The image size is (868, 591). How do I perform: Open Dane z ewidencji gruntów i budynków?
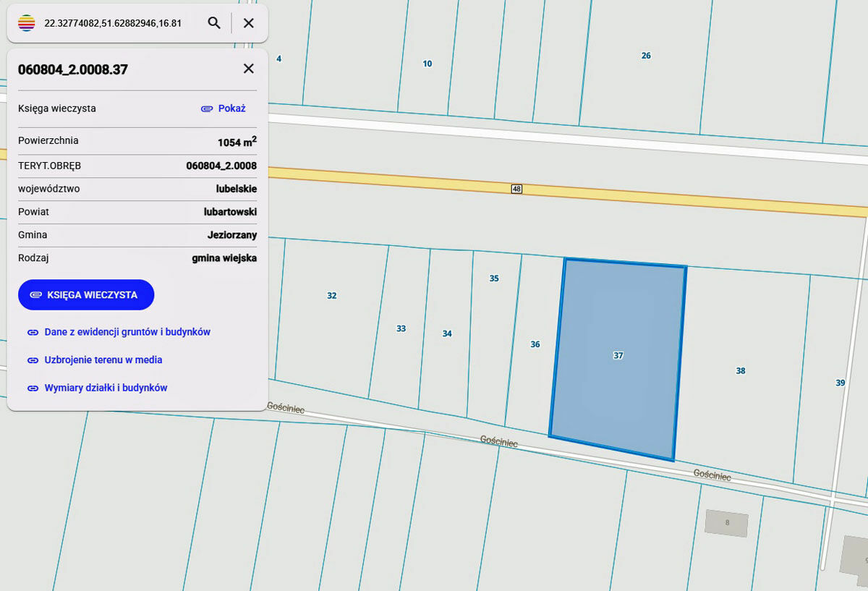(x=127, y=332)
